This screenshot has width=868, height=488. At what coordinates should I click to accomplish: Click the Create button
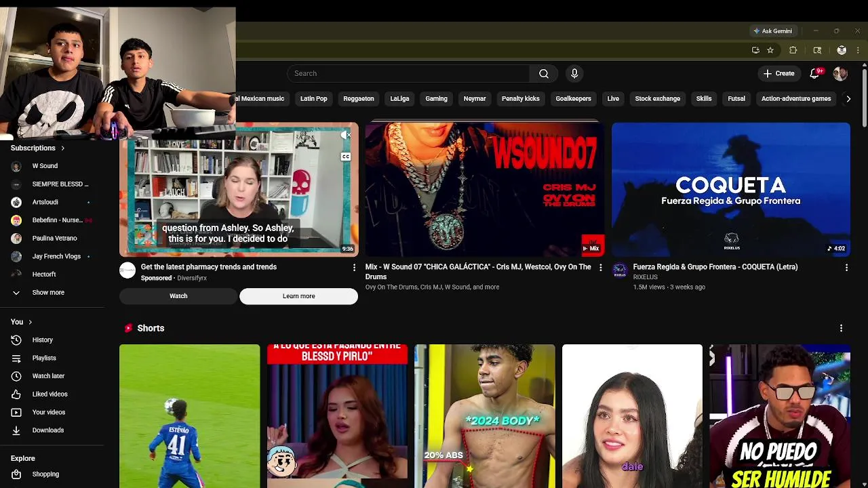pos(778,73)
